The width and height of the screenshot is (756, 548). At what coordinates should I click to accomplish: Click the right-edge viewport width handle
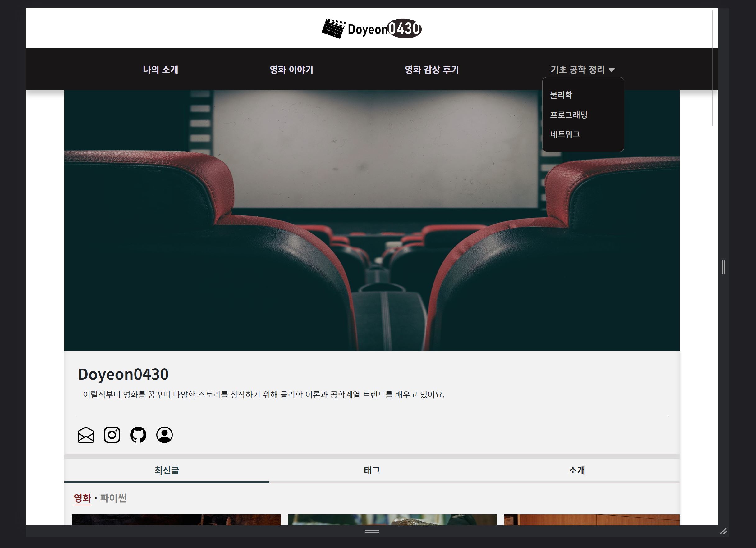coord(723,267)
